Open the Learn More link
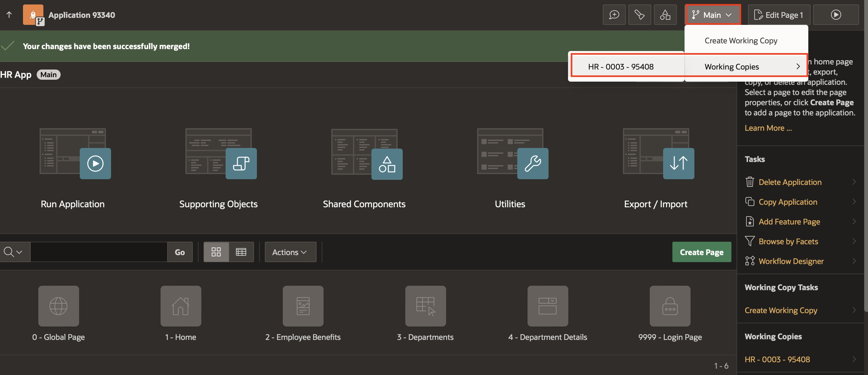This screenshot has width=868, height=375. click(767, 128)
